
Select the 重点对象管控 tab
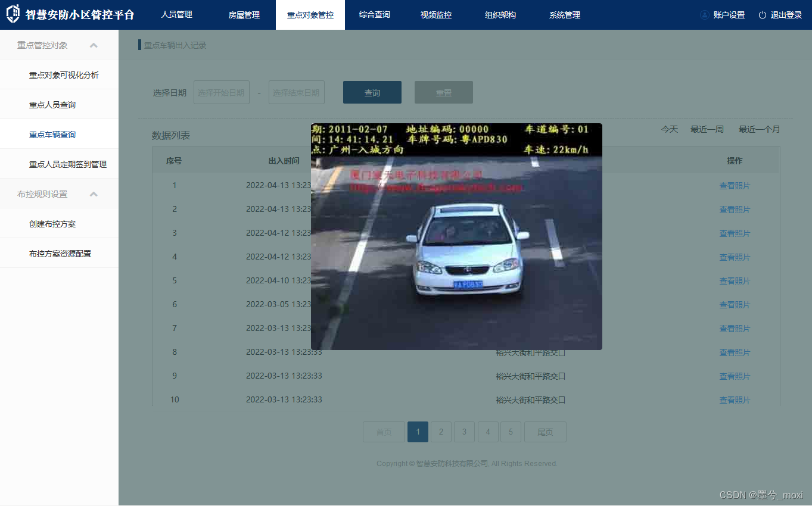[x=310, y=15]
